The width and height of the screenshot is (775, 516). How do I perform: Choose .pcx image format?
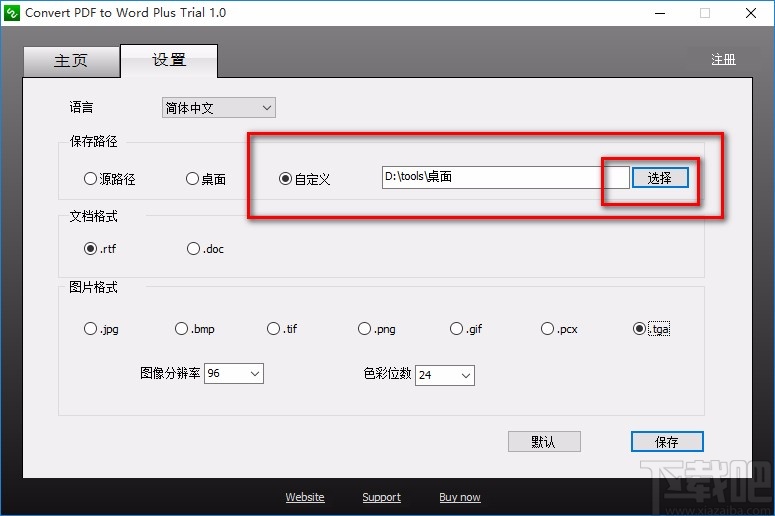point(559,329)
